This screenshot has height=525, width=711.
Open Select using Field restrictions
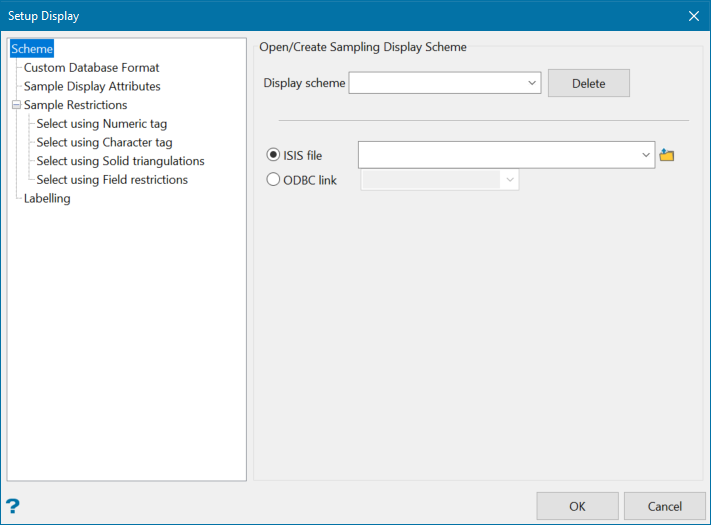(x=112, y=180)
